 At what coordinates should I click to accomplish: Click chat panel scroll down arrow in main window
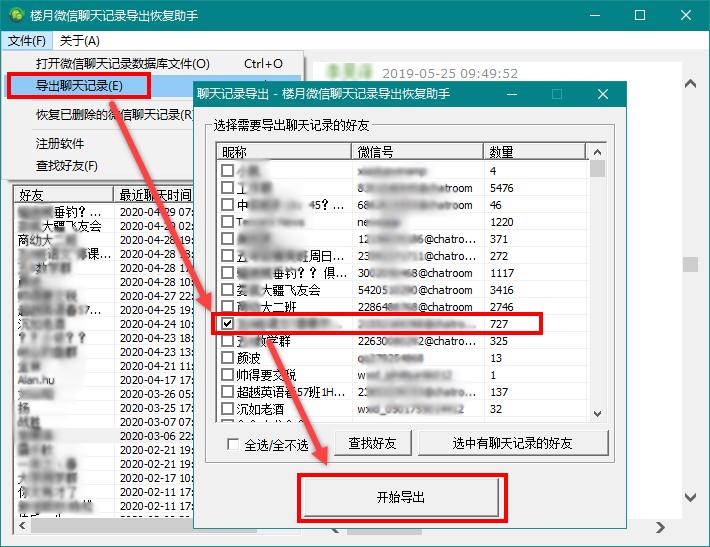pos(691,497)
